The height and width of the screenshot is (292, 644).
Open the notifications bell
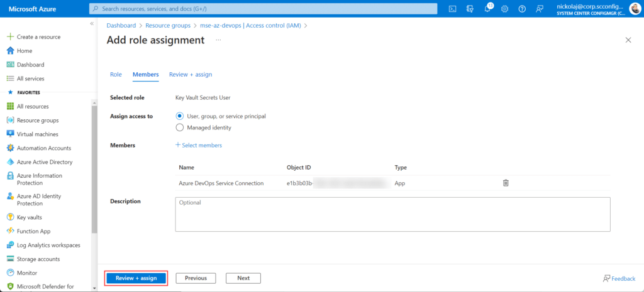pyautogui.click(x=487, y=9)
